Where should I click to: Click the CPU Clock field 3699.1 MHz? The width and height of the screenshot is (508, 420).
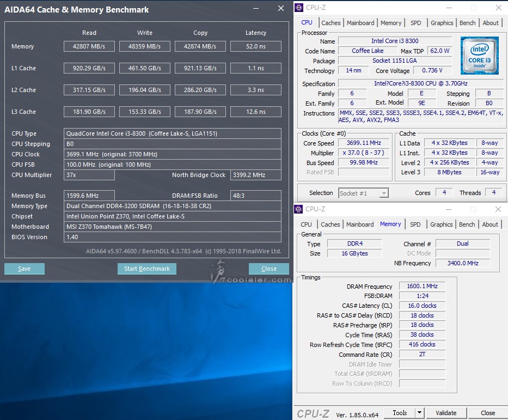pyautogui.click(x=173, y=154)
